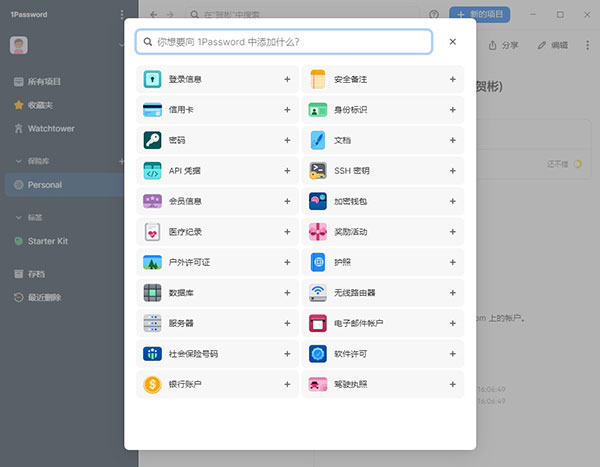The height and width of the screenshot is (467, 600).
Task: Select the 电子邮件帐户 email account icon
Action: (x=318, y=323)
